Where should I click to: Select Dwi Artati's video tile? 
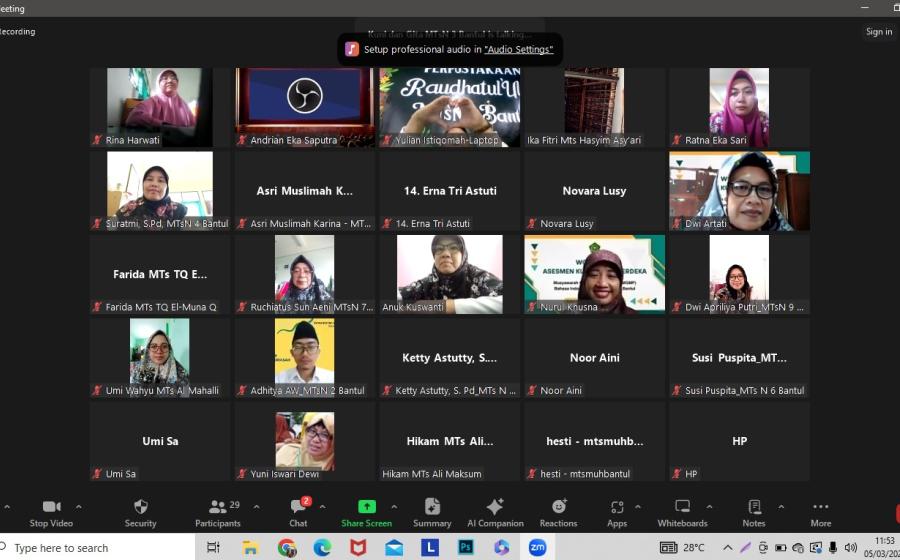[x=739, y=191]
